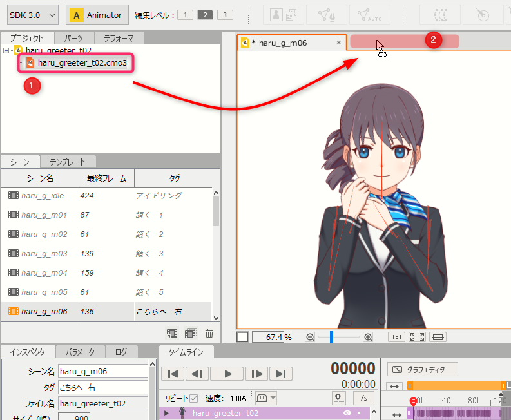Select the haru_g_m05 scene row
This screenshot has height=420, width=511.
pyautogui.click(x=106, y=292)
